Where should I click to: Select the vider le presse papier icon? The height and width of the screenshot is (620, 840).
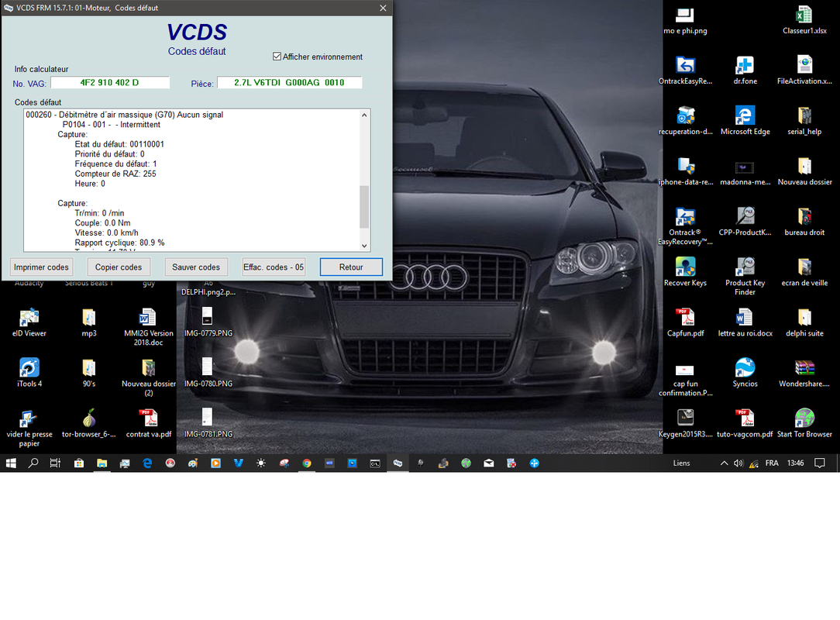[29, 428]
